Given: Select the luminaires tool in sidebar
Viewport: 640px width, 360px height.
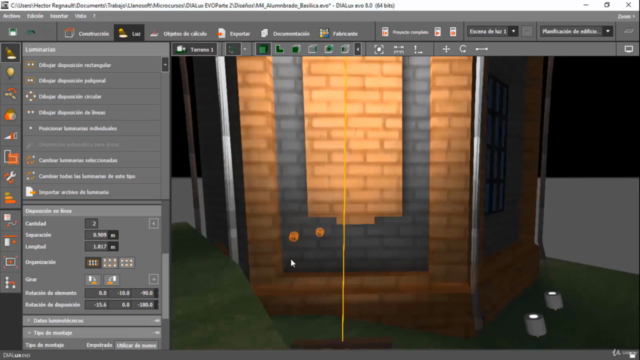Looking at the screenshot, I should tap(11, 53).
